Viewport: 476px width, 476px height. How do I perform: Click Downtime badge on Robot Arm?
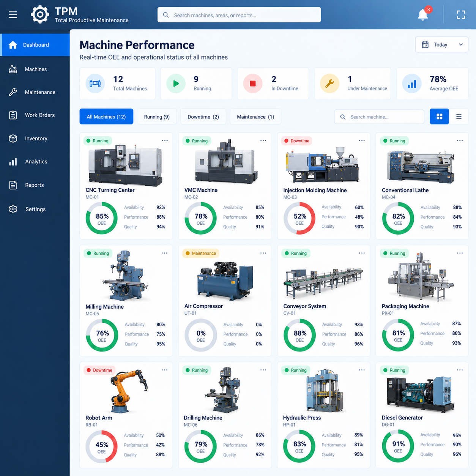pos(99,370)
